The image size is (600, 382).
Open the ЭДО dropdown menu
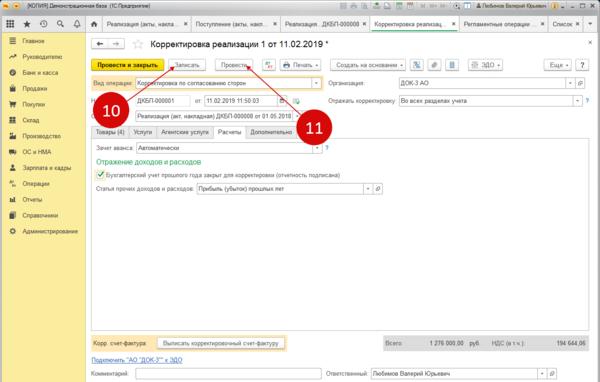click(485, 65)
